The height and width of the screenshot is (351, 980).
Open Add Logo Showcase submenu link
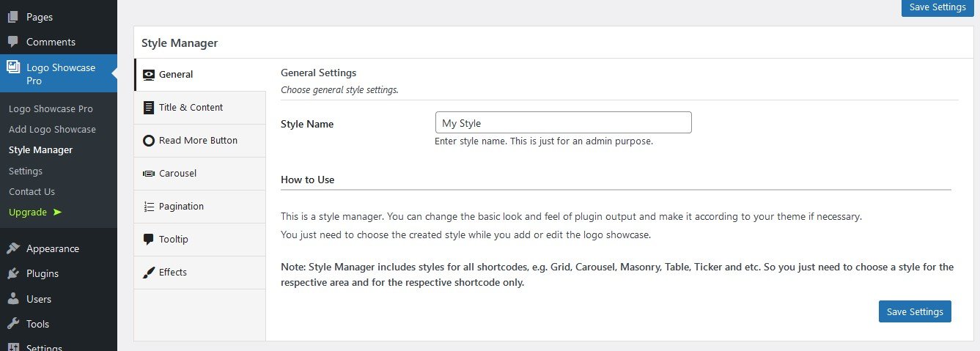pyautogui.click(x=52, y=129)
